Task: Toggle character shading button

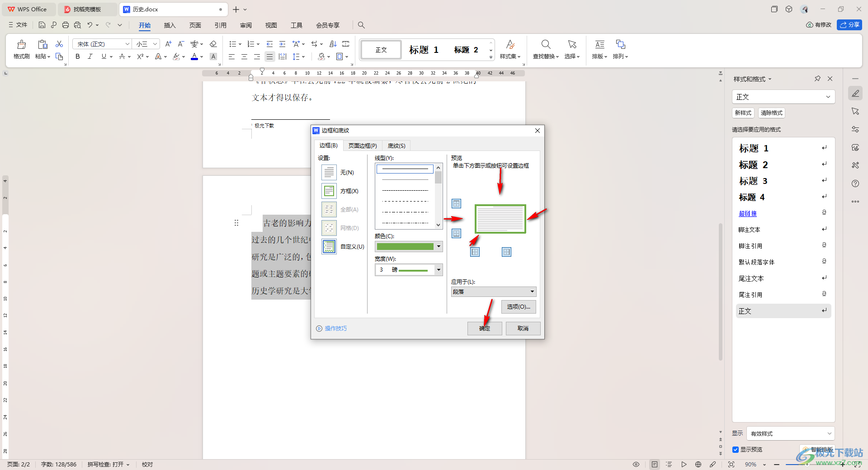Action: [x=213, y=56]
